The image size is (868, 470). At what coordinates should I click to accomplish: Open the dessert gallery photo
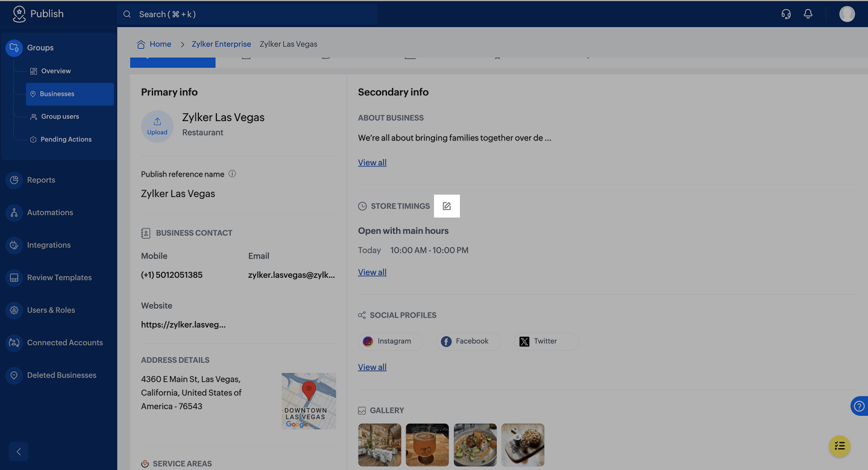pos(523,445)
